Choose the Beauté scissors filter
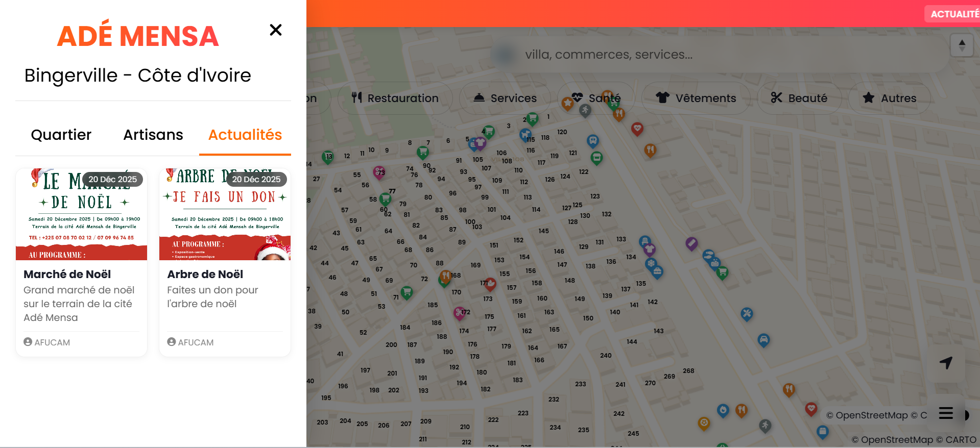Viewport: 980px width, 448px height. point(799,98)
